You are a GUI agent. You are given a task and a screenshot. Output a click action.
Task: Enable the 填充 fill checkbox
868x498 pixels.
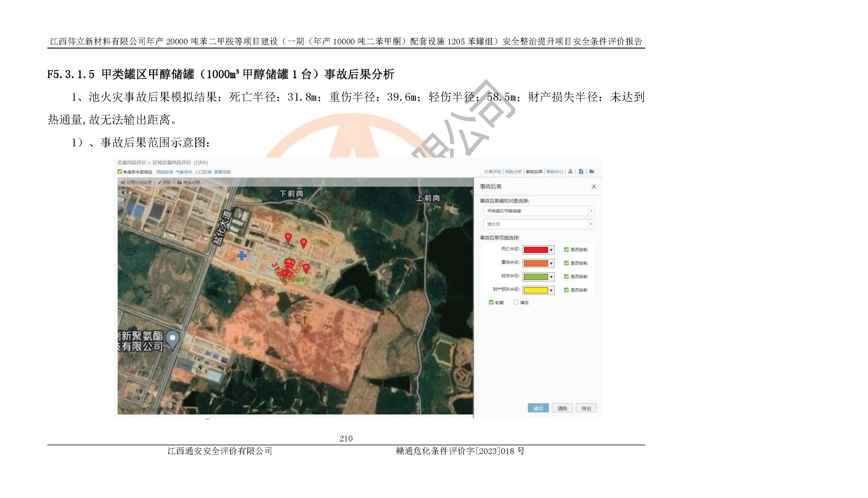coord(516,302)
